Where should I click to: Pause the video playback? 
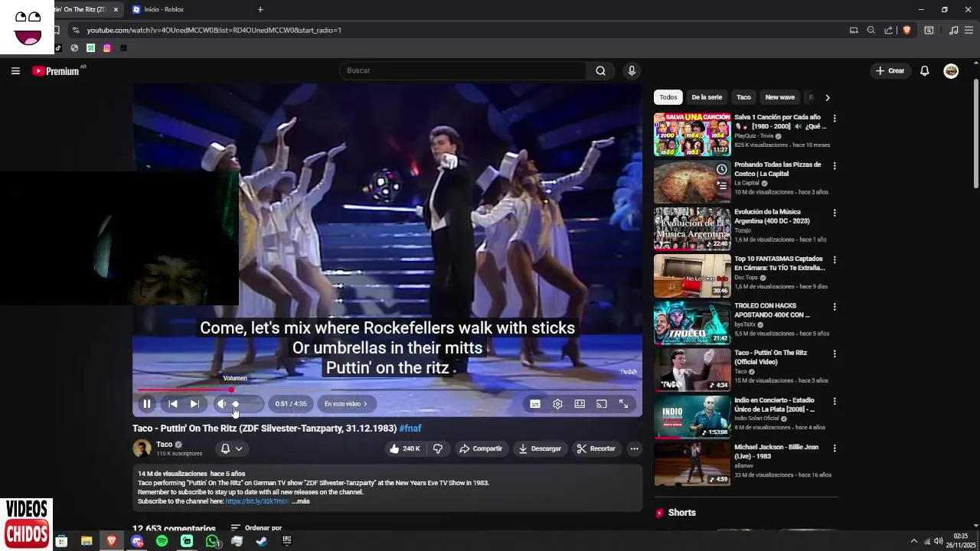tap(147, 404)
